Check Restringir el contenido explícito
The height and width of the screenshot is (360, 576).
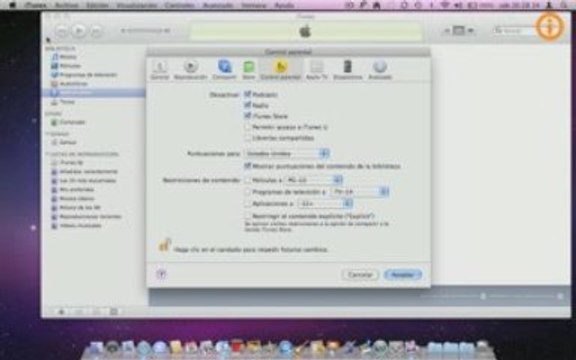click(x=248, y=216)
